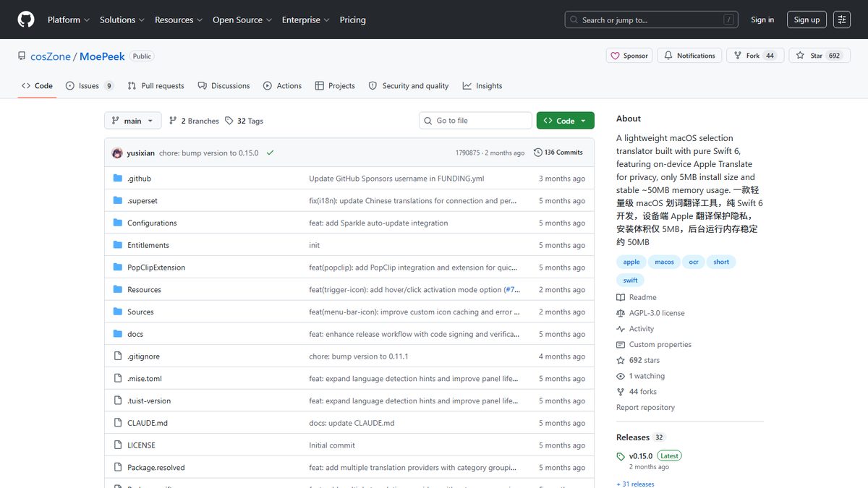Click the 692 stars star icon
The height and width of the screenshot is (488, 868).
[621, 360]
